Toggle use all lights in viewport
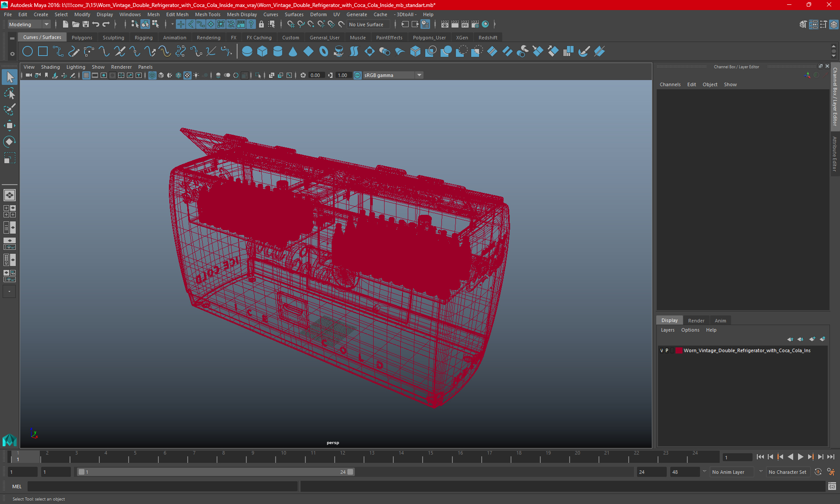Image resolution: width=840 pixels, height=504 pixels. pyautogui.click(x=196, y=75)
